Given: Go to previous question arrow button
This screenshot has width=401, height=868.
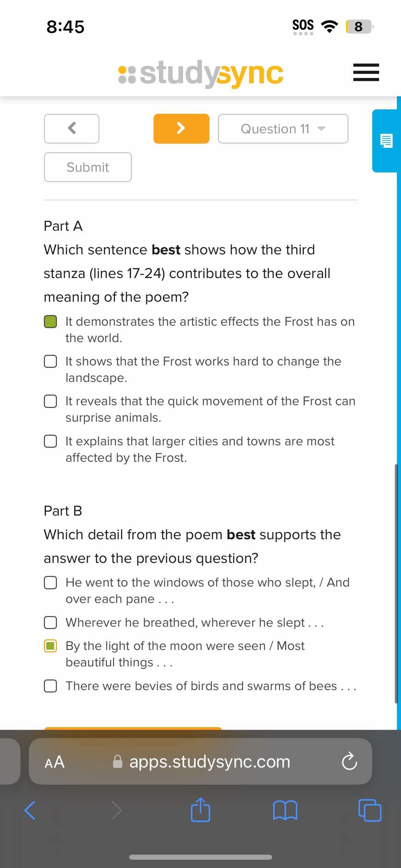Looking at the screenshot, I should [x=72, y=129].
